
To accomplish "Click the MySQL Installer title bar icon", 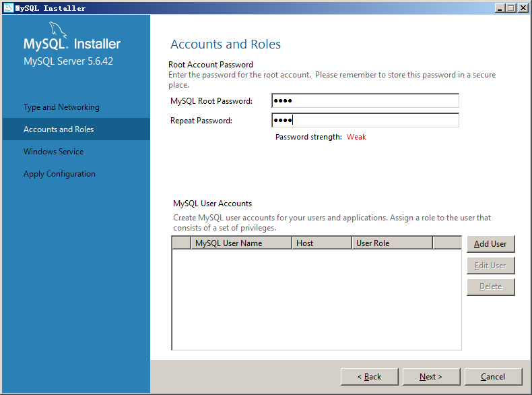I will tap(9, 8).
